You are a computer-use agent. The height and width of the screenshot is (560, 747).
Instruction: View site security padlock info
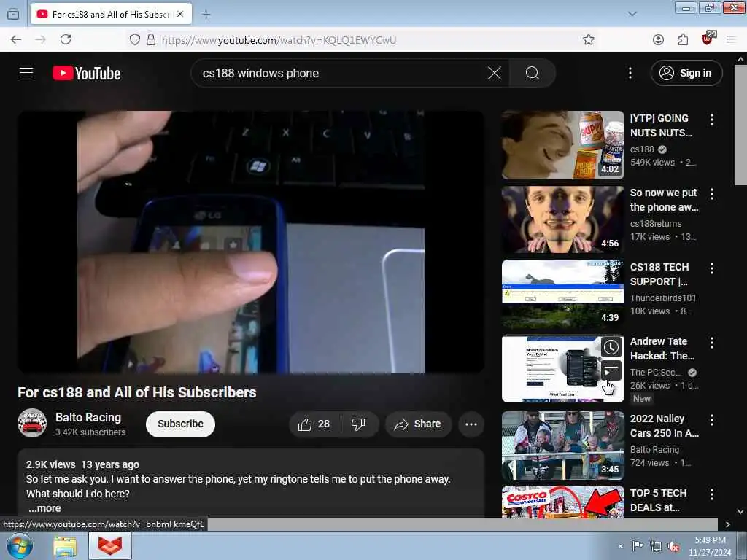151,39
